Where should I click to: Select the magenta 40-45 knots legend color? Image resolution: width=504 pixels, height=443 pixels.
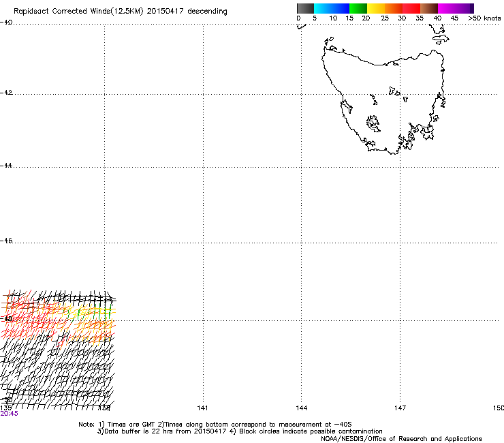tap(447, 8)
